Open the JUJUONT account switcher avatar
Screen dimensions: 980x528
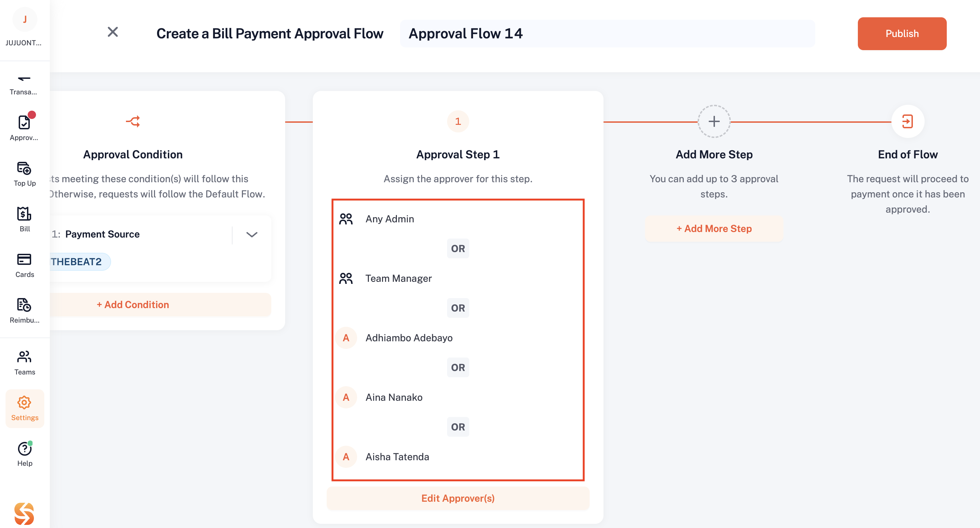(x=24, y=19)
